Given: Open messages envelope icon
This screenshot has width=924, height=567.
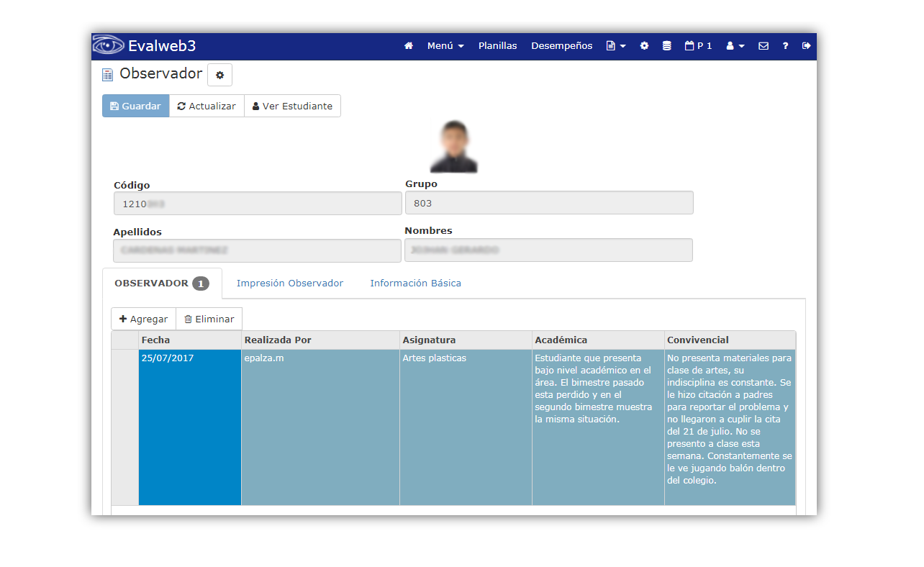Looking at the screenshot, I should pyautogui.click(x=764, y=46).
